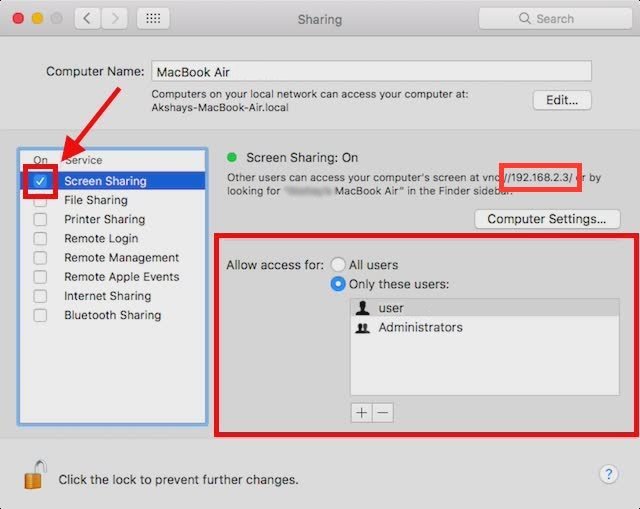Remove selected user with the minus button
This screenshot has width=640, height=509.
[382, 412]
